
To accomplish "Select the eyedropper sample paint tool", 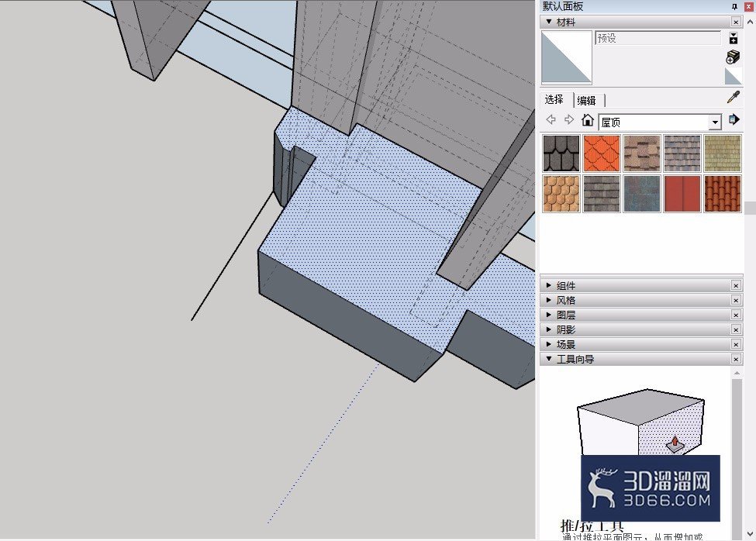I will (x=733, y=98).
